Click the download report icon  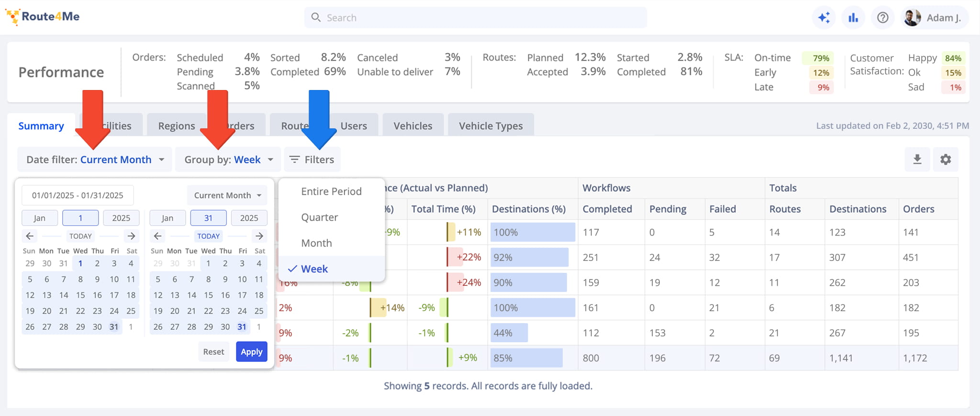[x=917, y=159]
